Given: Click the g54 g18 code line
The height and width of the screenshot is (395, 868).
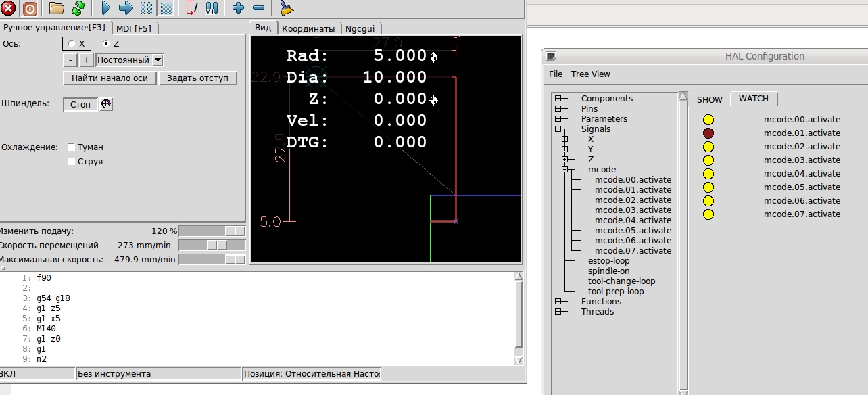Looking at the screenshot, I should (x=53, y=298).
